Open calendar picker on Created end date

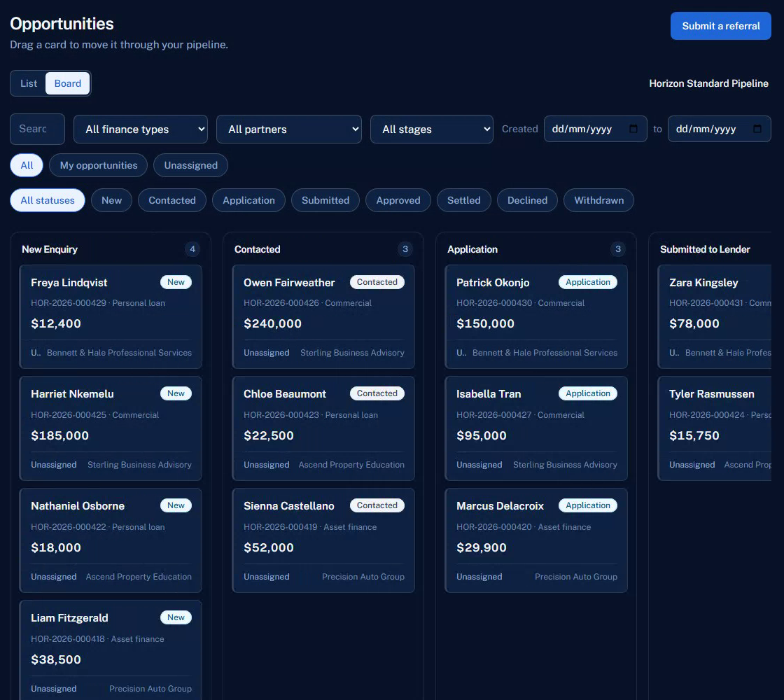click(x=757, y=129)
